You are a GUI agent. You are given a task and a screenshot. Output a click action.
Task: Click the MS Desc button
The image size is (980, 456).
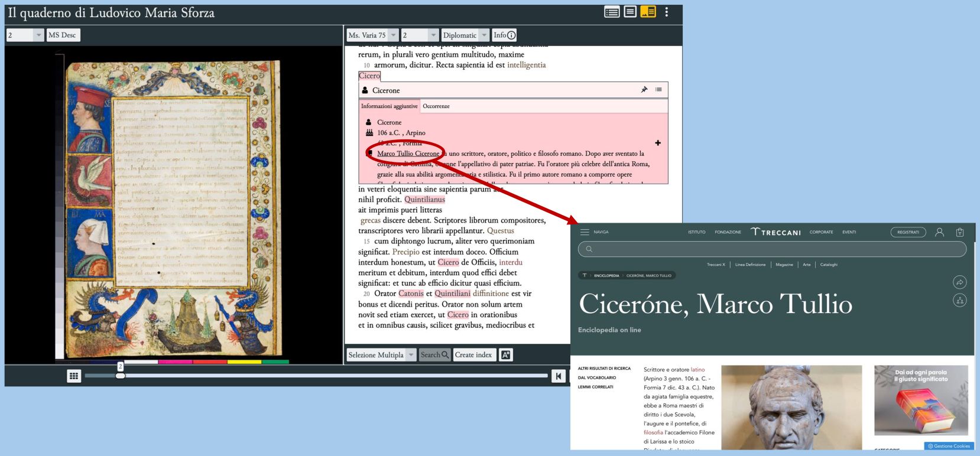(x=63, y=35)
